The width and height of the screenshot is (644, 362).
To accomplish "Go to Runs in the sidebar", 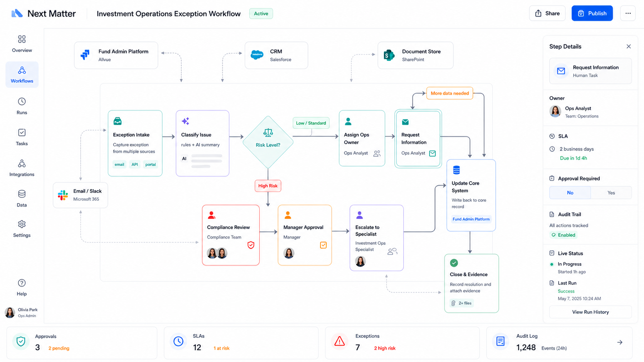I will 22,106.
